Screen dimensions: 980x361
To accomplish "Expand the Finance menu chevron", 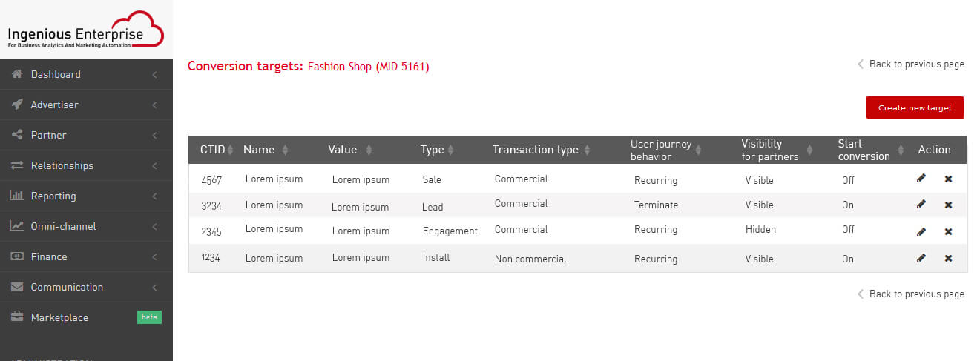I will tap(154, 256).
